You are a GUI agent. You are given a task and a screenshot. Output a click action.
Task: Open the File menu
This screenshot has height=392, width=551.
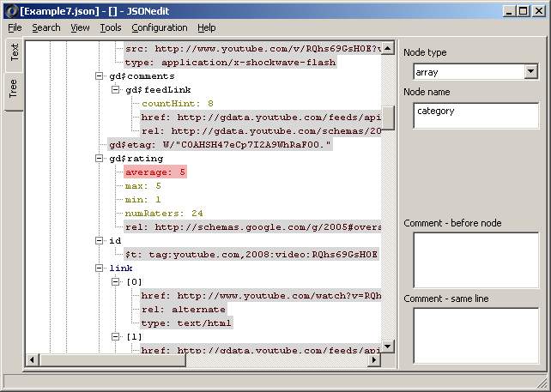pos(15,27)
